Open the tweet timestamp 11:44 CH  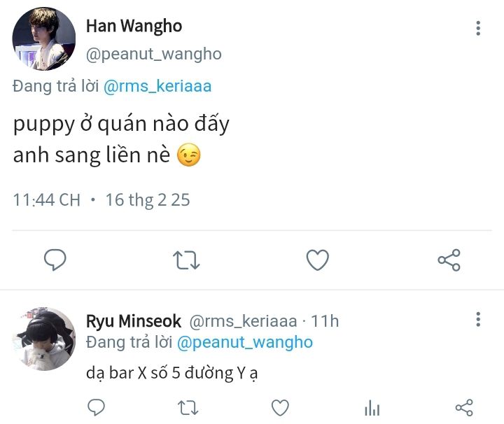pos(47,199)
